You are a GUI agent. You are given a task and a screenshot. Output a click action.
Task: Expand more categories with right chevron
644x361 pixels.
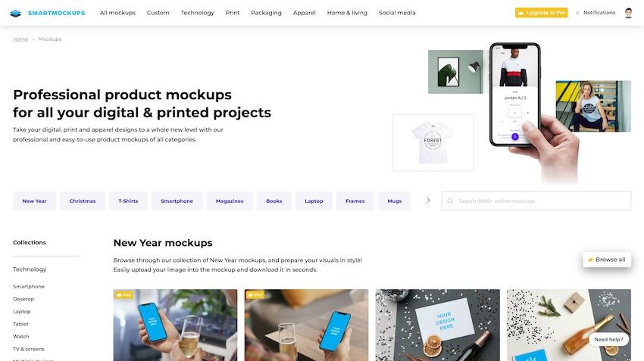(x=428, y=201)
